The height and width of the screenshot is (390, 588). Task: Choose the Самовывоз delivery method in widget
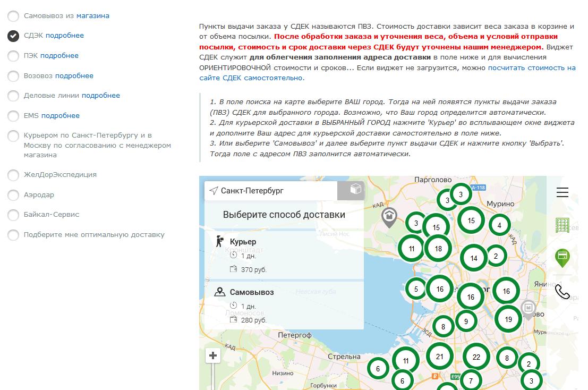click(x=284, y=305)
